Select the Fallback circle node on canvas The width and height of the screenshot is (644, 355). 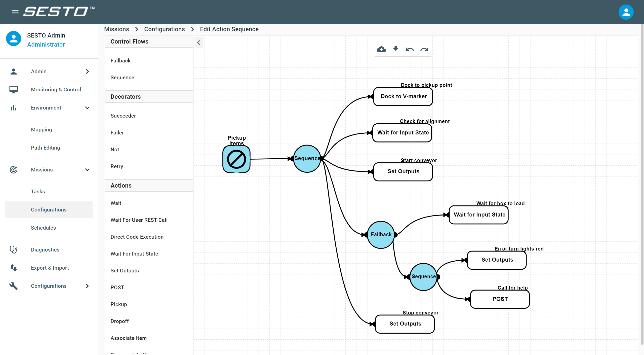click(381, 235)
